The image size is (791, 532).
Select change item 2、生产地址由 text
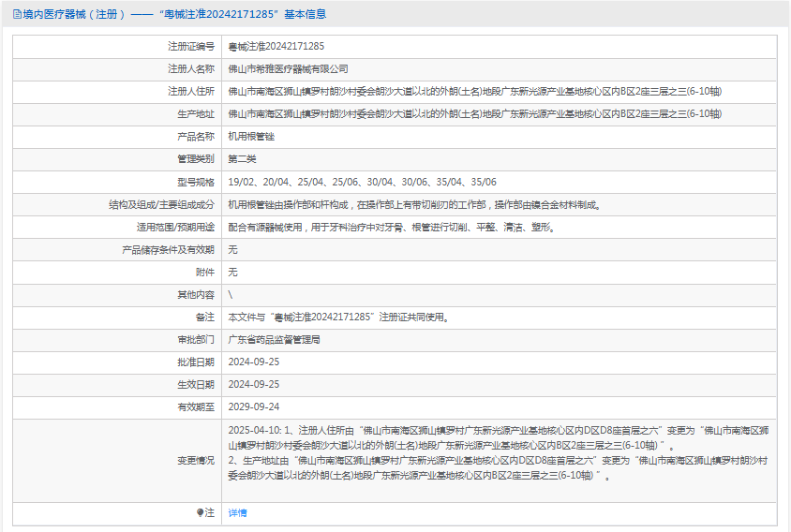(498, 468)
